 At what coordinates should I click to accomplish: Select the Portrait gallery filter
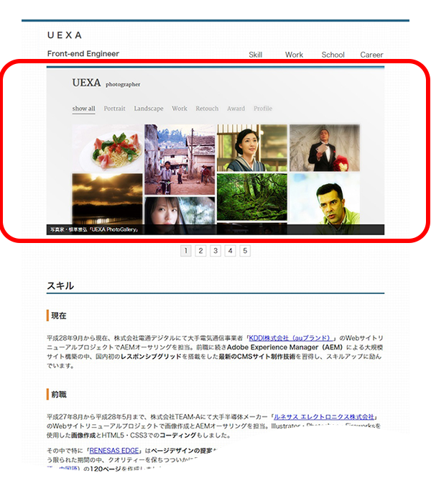[115, 109]
